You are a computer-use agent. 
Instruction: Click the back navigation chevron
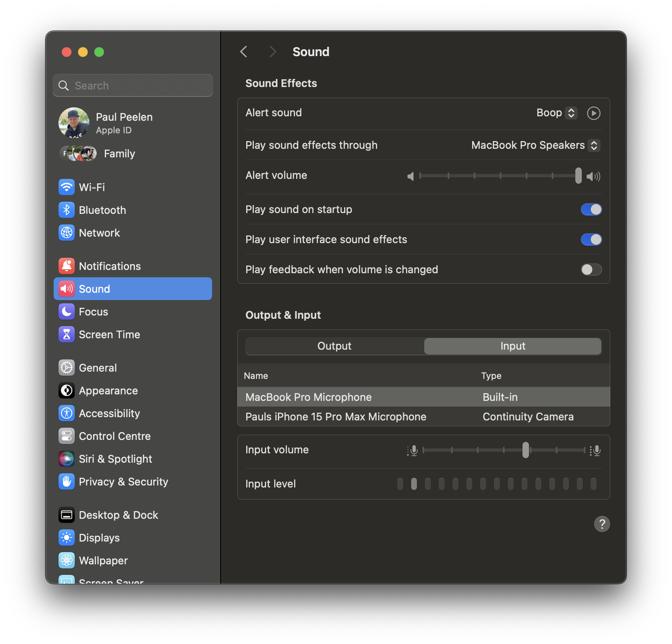[243, 52]
